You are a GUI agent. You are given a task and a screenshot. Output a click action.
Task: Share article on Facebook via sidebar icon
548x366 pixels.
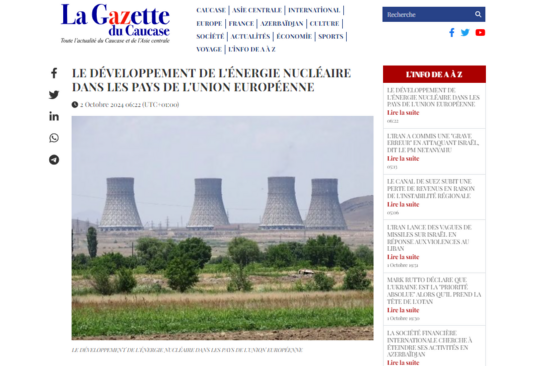[x=54, y=73]
